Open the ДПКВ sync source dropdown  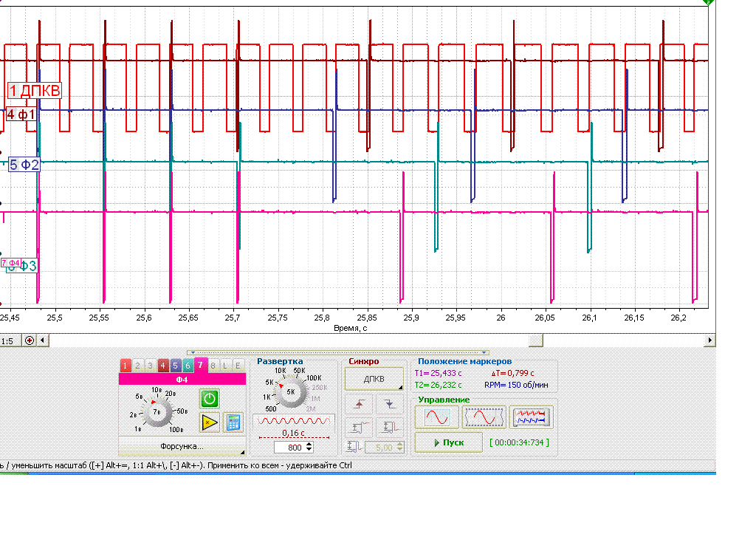pyautogui.click(x=374, y=379)
